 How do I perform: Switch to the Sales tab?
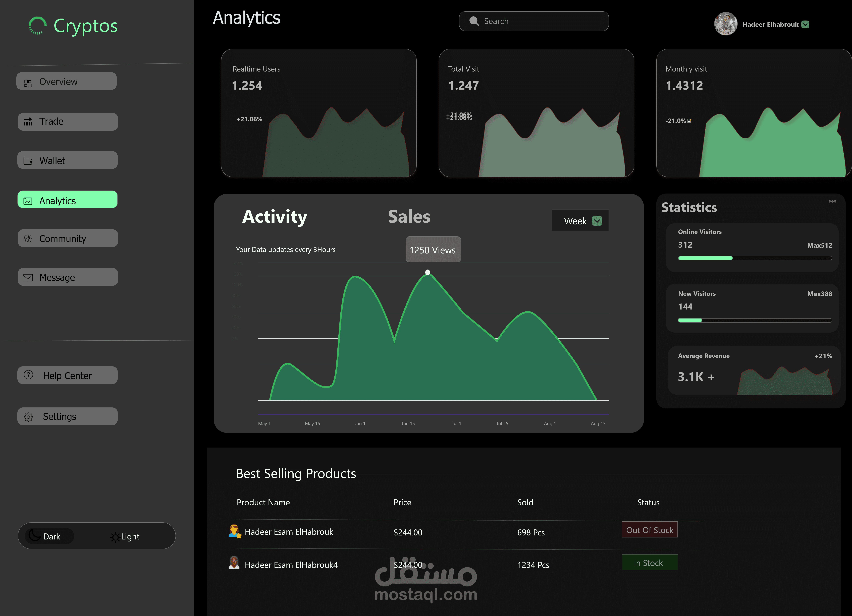pyautogui.click(x=409, y=217)
